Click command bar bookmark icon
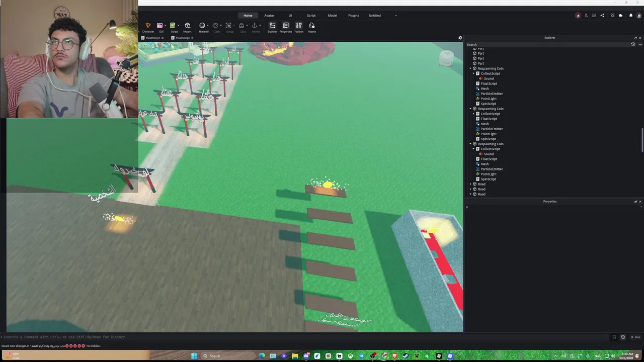Image resolution: width=644 pixels, height=362 pixels. click(614, 337)
